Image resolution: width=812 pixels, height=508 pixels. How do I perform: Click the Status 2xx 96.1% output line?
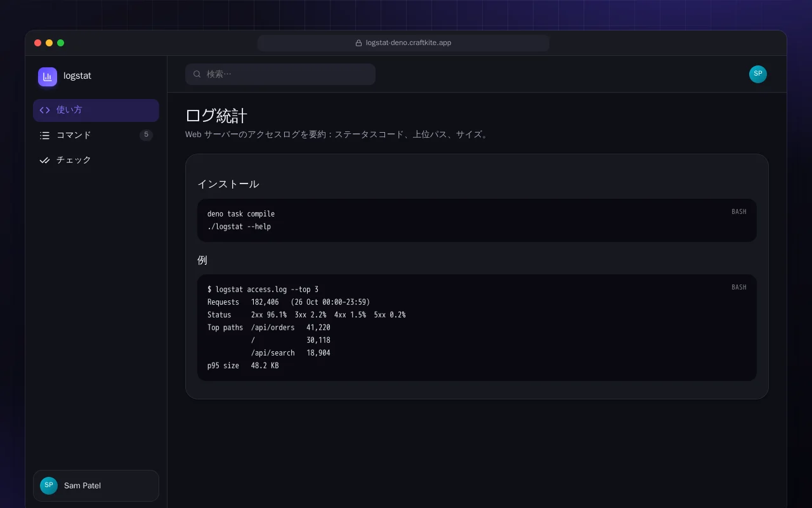click(x=306, y=315)
